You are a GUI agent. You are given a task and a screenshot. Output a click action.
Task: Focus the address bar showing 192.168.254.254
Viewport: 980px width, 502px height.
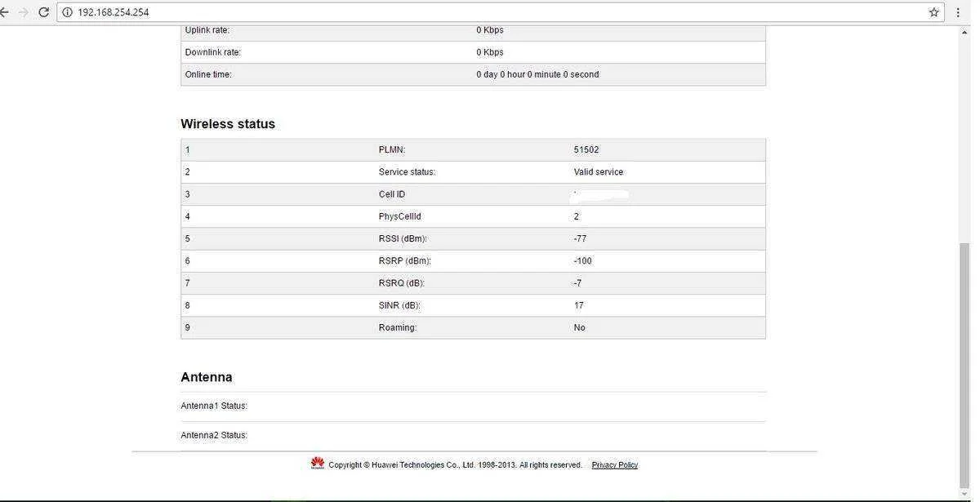click(x=501, y=12)
